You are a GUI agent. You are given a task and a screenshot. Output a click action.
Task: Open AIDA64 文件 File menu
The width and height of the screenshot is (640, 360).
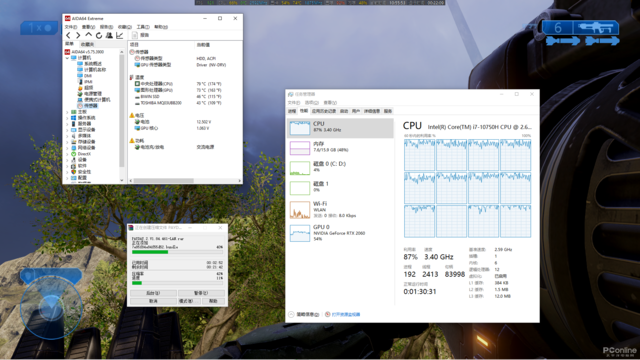pyautogui.click(x=71, y=27)
